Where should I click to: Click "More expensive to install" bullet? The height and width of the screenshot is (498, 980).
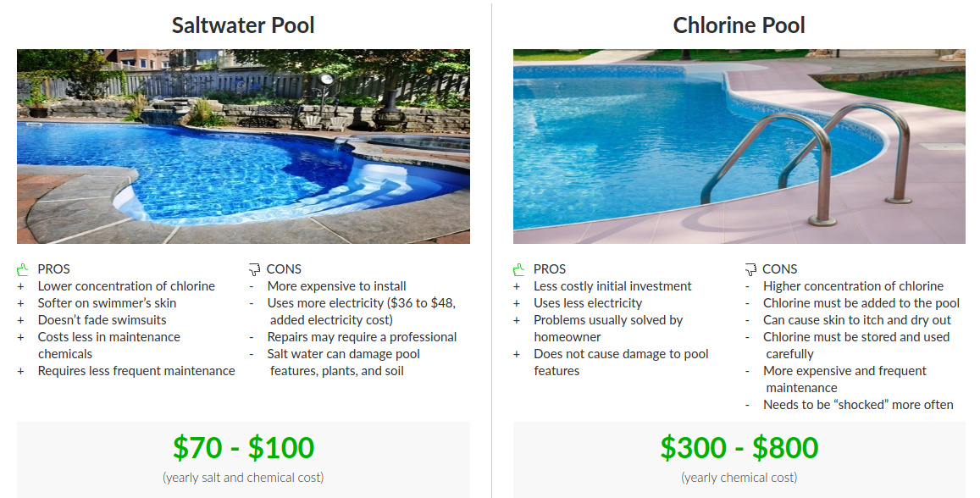tap(336, 286)
